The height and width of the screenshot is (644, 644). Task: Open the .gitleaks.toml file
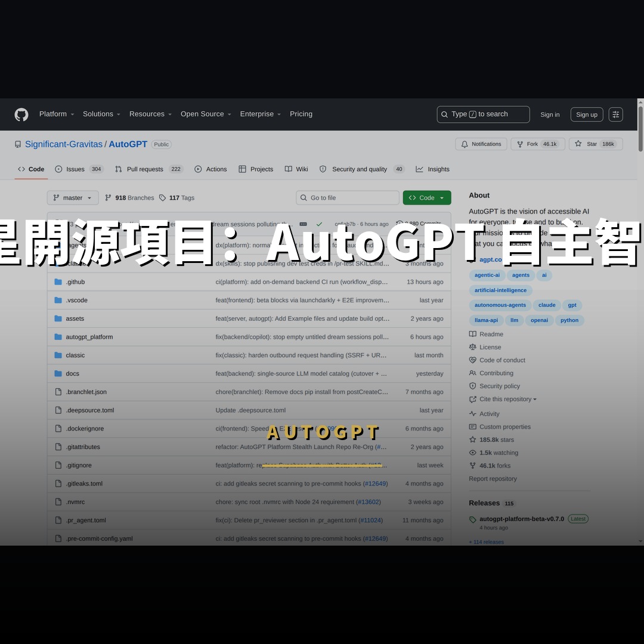click(84, 484)
